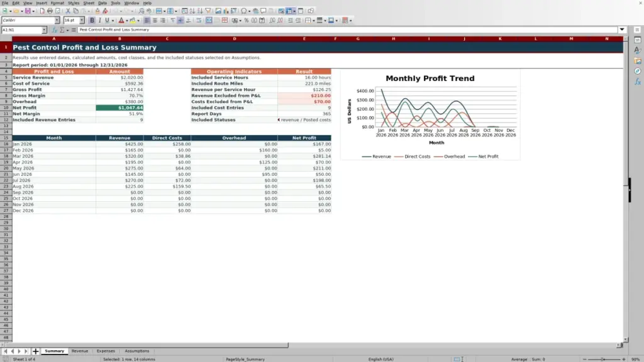The width and height of the screenshot is (644, 362).
Task: Toggle Italic formatting
Action: click(x=99, y=21)
